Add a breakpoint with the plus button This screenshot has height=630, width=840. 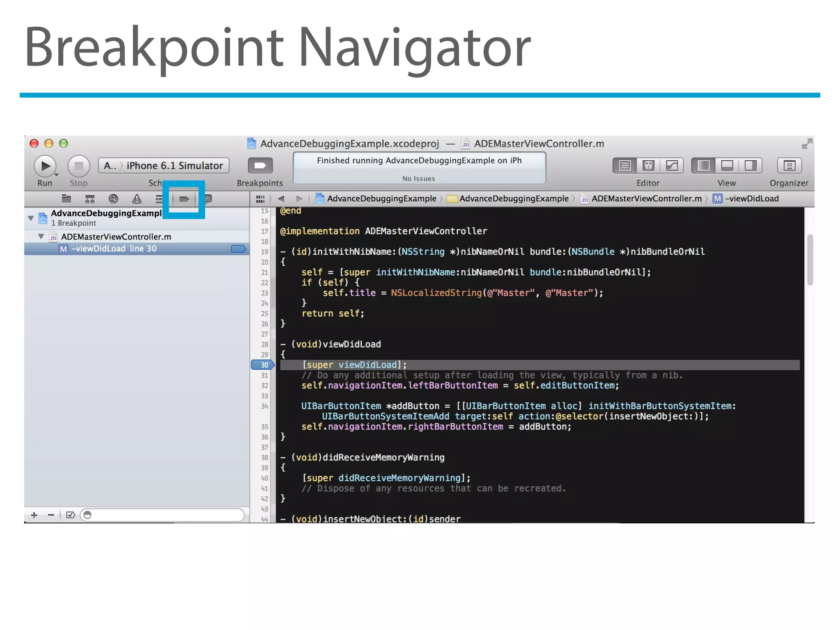[34, 515]
